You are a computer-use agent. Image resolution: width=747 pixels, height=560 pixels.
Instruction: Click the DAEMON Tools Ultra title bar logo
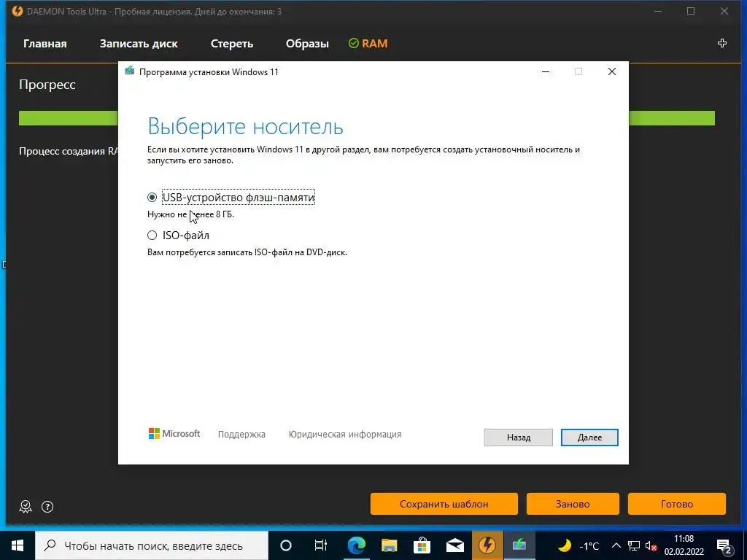[18, 11]
